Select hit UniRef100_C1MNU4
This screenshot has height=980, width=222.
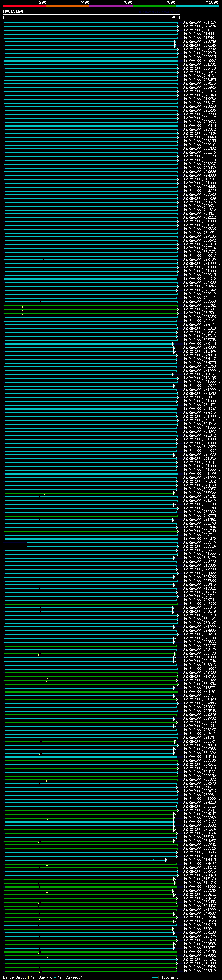(x=199, y=34)
